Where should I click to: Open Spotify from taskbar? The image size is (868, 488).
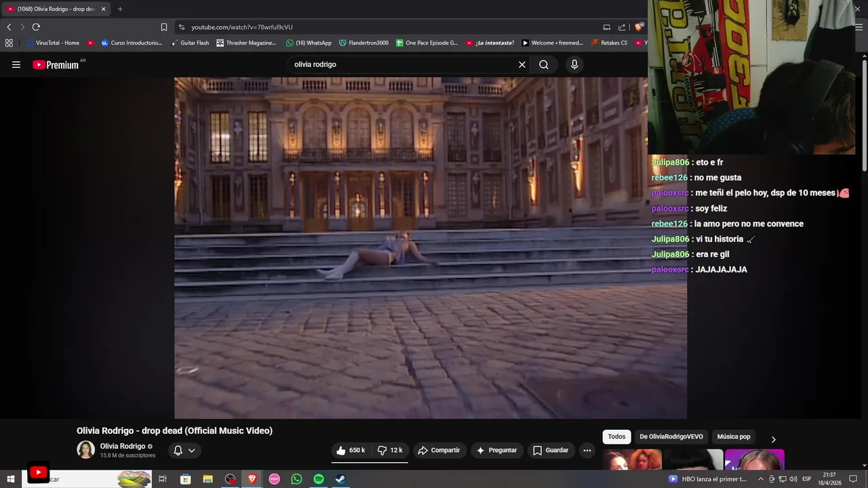319,479
